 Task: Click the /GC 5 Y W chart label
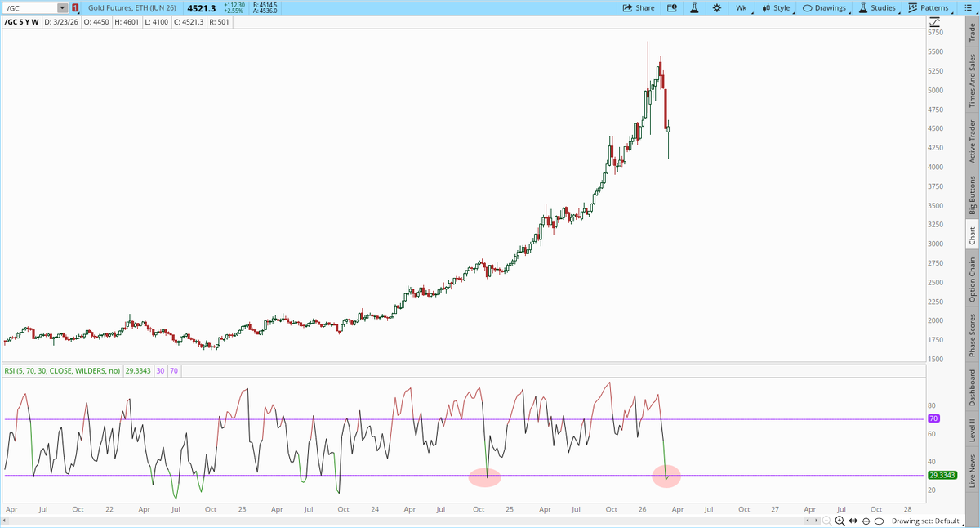tap(21, 22)
